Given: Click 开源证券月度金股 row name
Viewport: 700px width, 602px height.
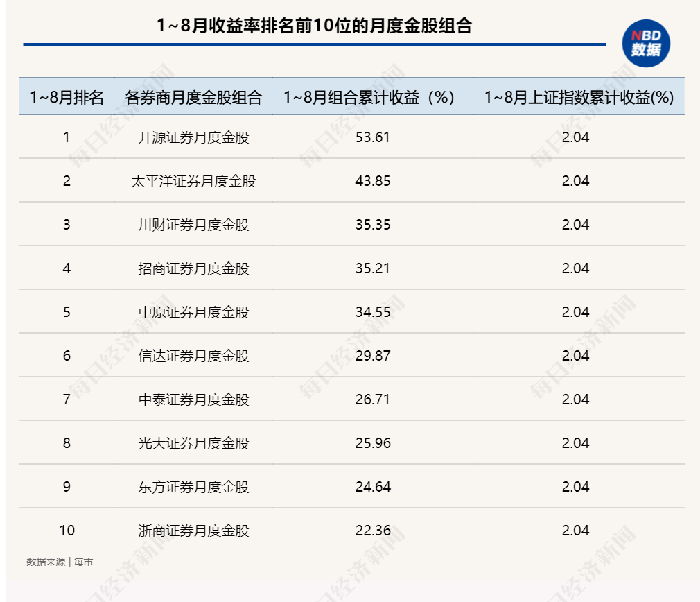Looking at the screenshot, I should (x=193, y=137).
